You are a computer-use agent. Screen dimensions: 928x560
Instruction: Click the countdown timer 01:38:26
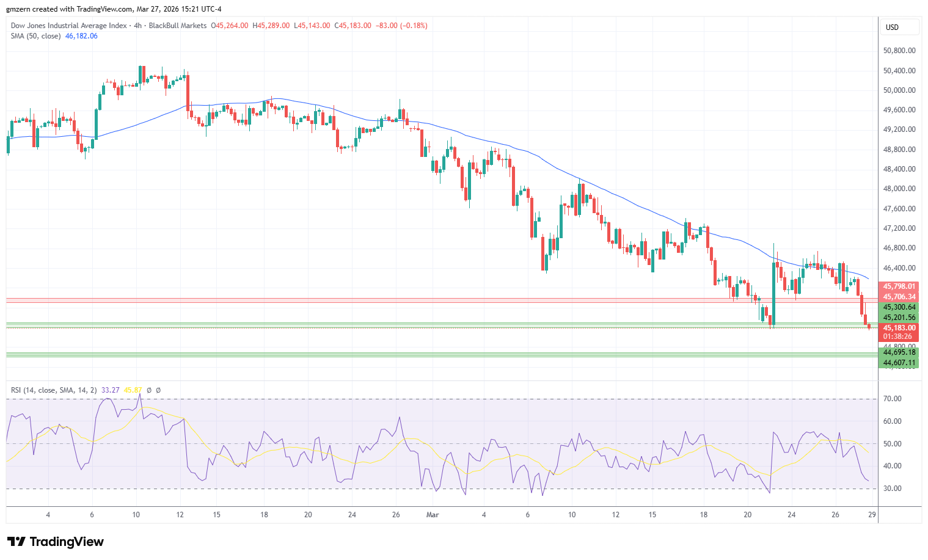899,336
